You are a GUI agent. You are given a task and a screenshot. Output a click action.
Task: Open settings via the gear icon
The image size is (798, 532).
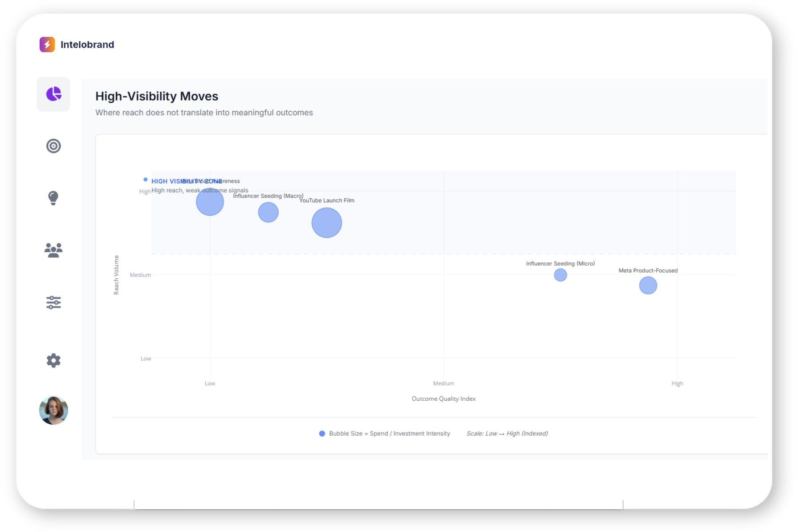coord(54,360)
